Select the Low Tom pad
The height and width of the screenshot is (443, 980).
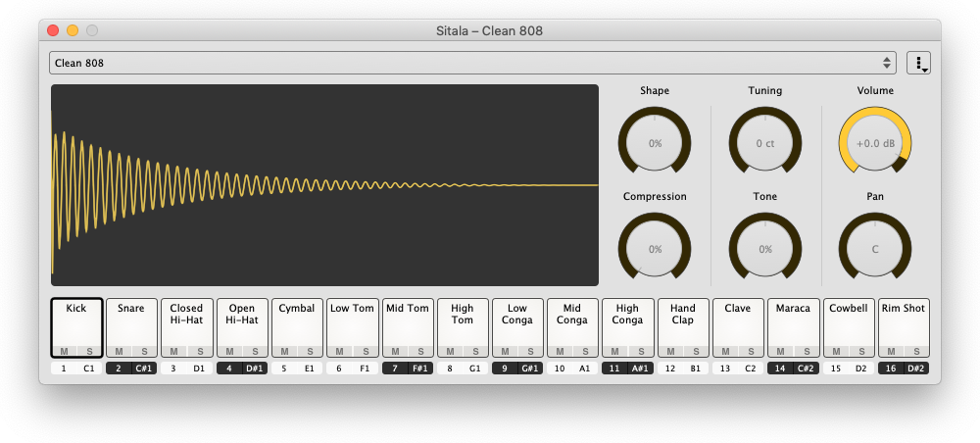(352, 325)
